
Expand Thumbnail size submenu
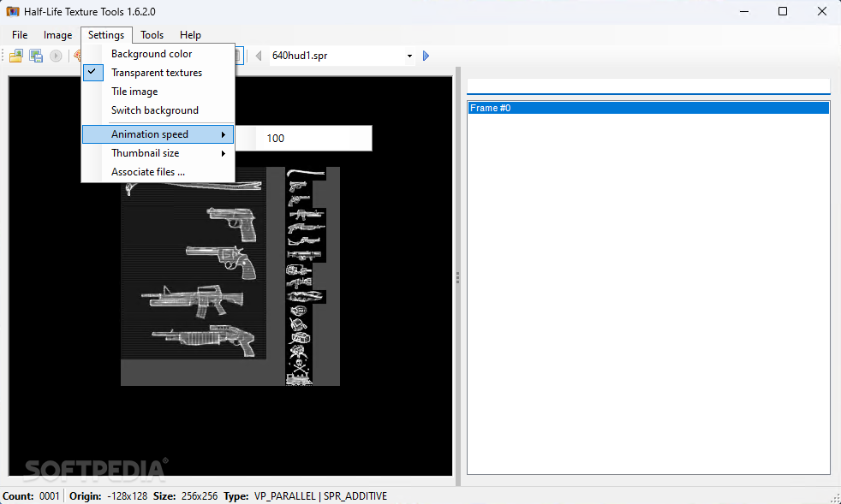158,153
